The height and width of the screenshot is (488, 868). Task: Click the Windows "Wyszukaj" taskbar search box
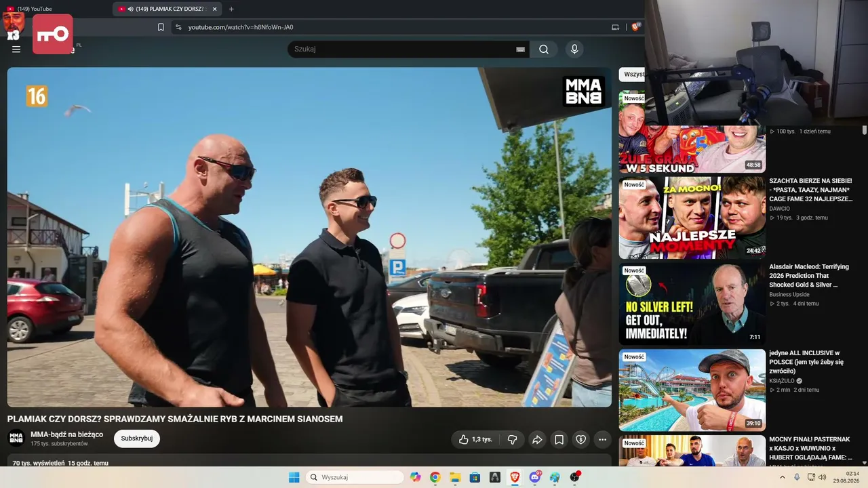point(355,477)
